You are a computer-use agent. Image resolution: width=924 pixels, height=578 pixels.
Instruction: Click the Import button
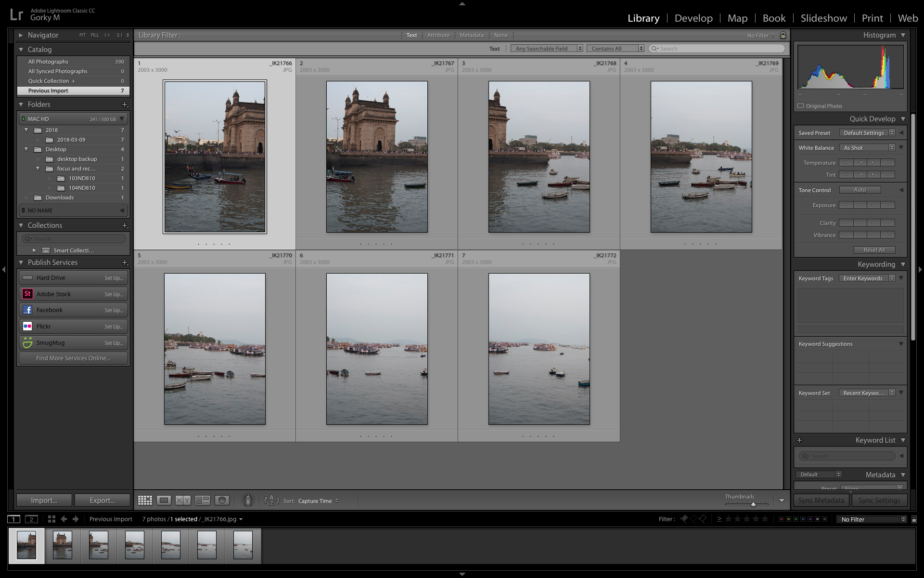[44, 500]
